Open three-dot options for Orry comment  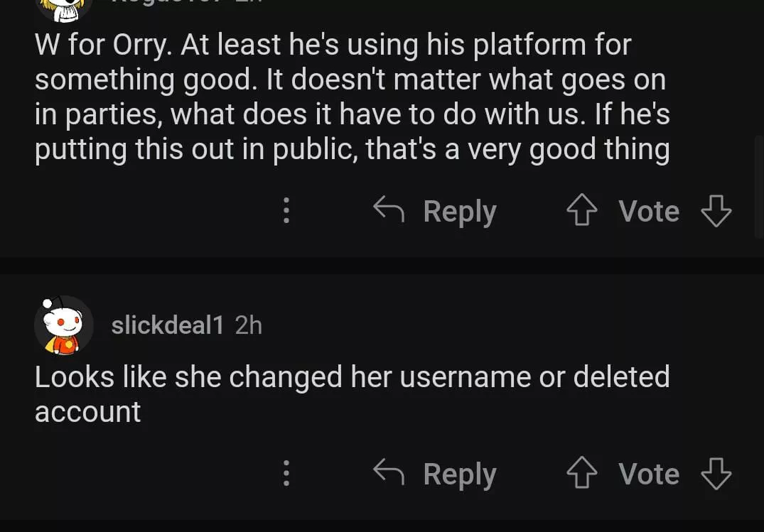coord(286,211)
